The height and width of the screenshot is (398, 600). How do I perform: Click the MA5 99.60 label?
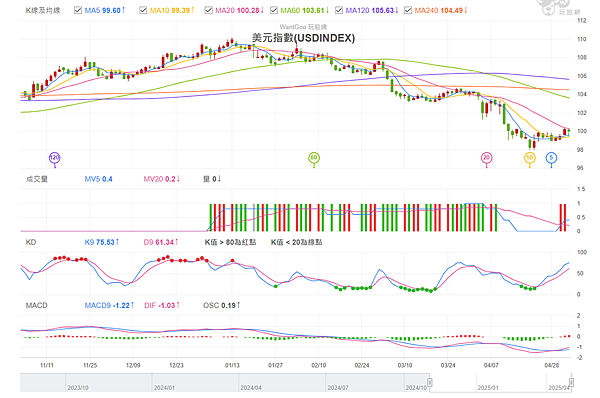click(104, 10)
